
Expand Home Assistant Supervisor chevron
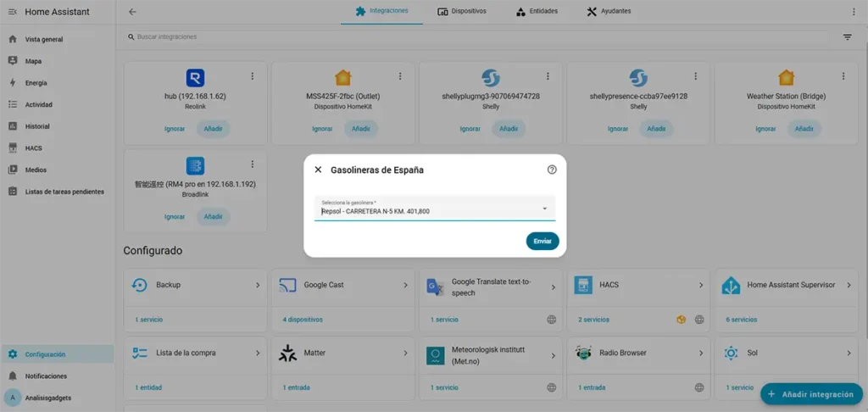tap(849, 285)
